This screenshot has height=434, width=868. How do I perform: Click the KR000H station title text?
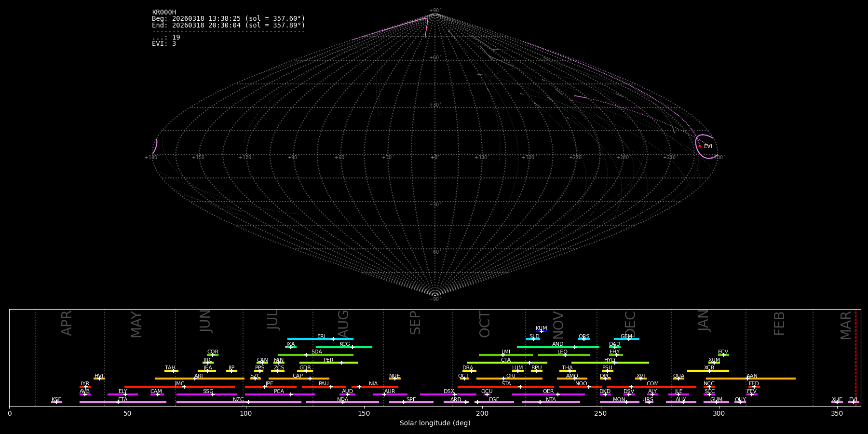tap(164, 12)
